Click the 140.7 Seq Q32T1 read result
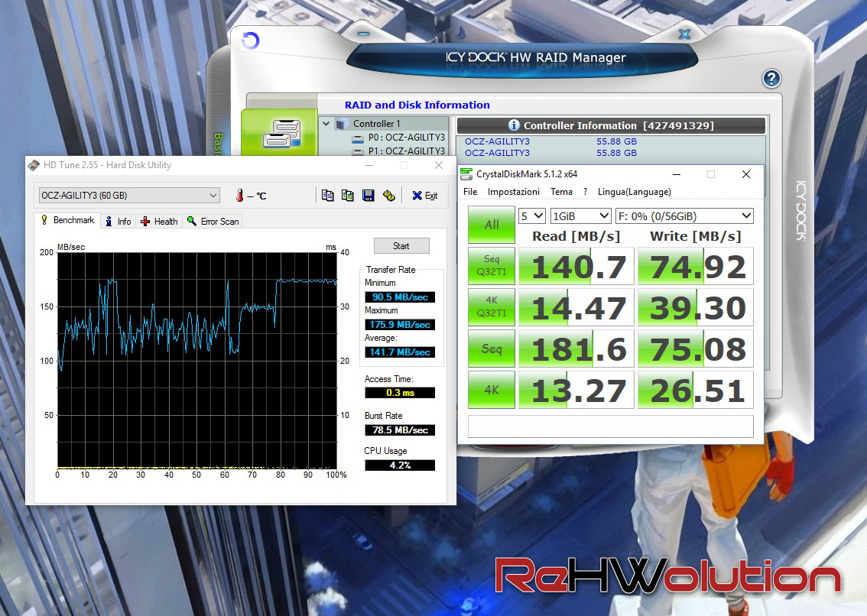The width and height of the screenshot is (867, 616). [x=576, y=266]
